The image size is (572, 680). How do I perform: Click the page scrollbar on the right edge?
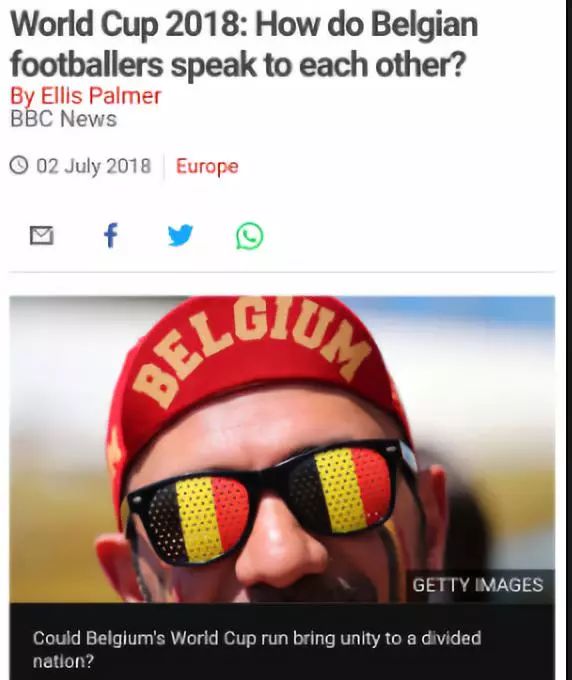[569, 340]
